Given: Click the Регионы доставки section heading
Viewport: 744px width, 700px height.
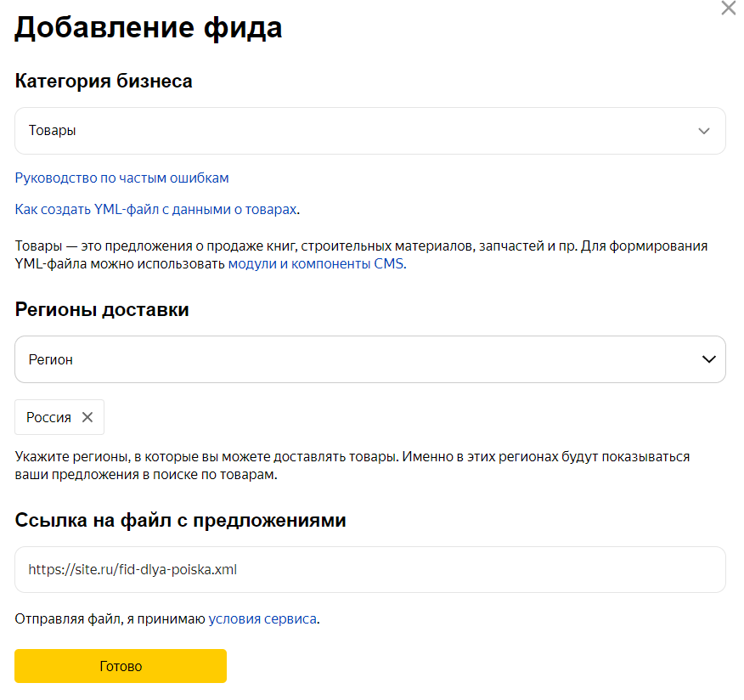Looking at the screenshot, I should (102, 310).
